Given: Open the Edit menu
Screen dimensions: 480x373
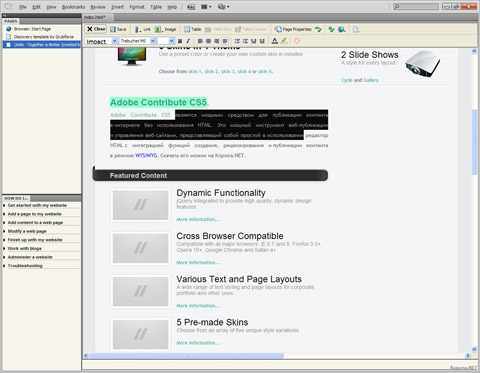Looking at the screenshot, I should (36, 7).
